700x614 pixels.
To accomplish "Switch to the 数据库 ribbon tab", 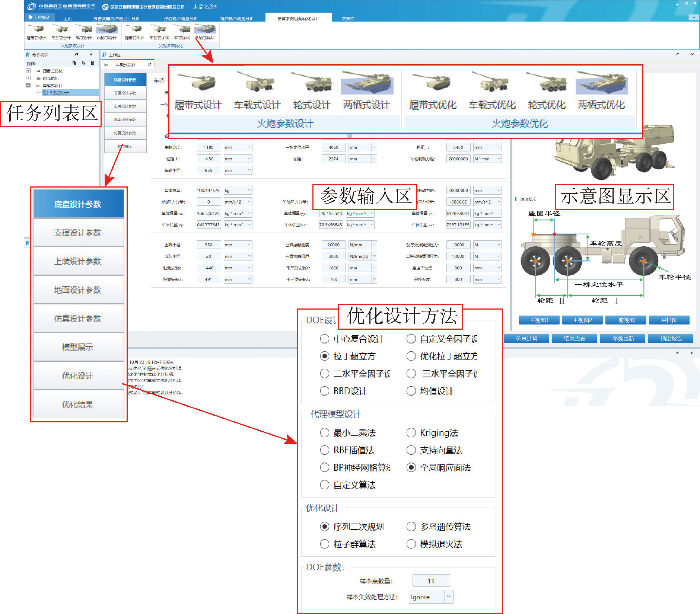I will coord(348,18).
